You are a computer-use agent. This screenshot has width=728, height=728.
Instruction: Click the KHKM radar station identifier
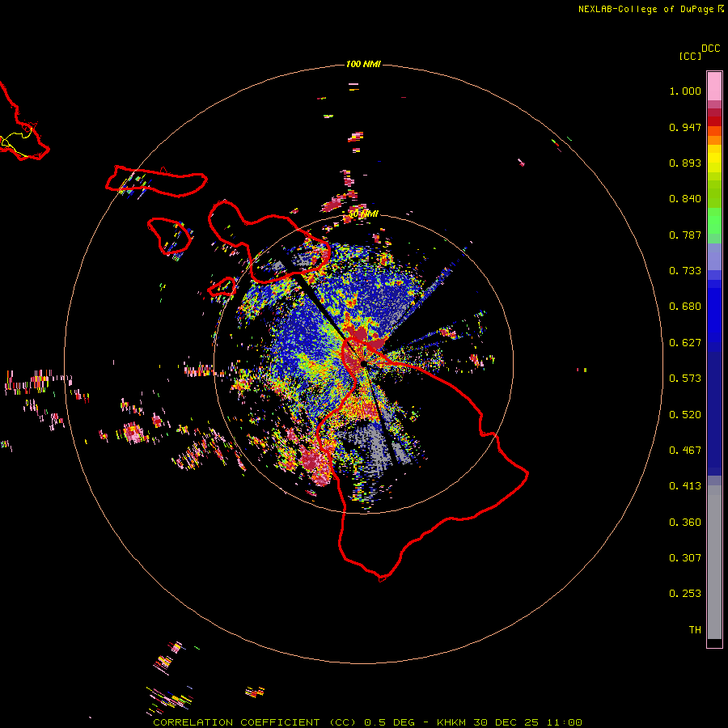point(452,722)
